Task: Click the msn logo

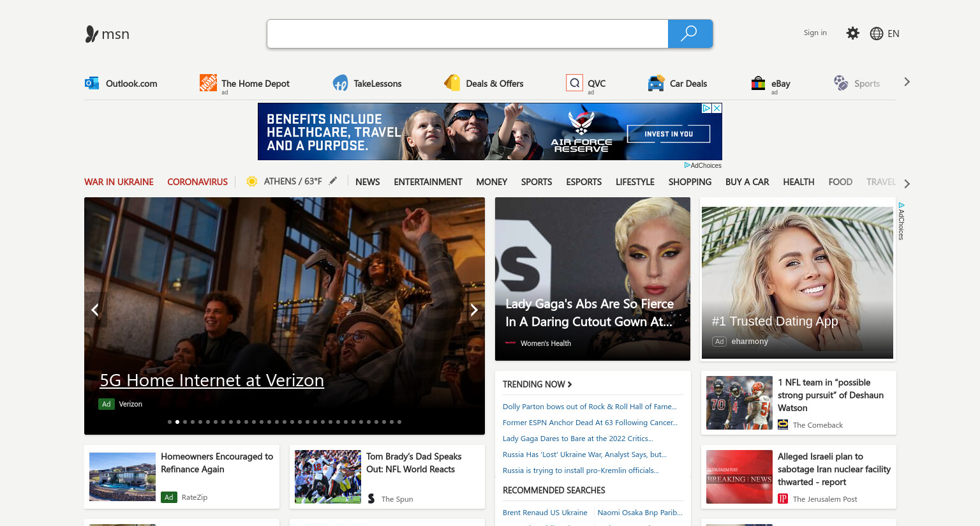Action: tap(107, 34)
